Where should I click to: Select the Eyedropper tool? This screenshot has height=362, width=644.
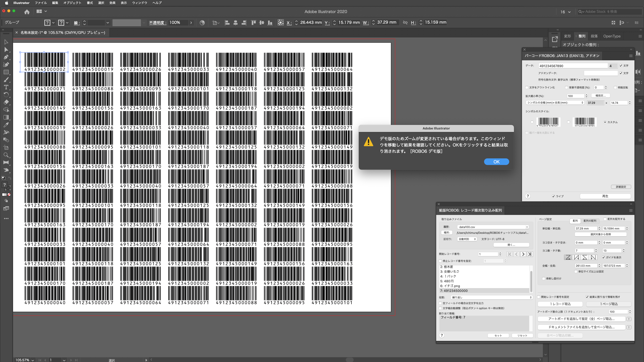(x=6, y=125)
